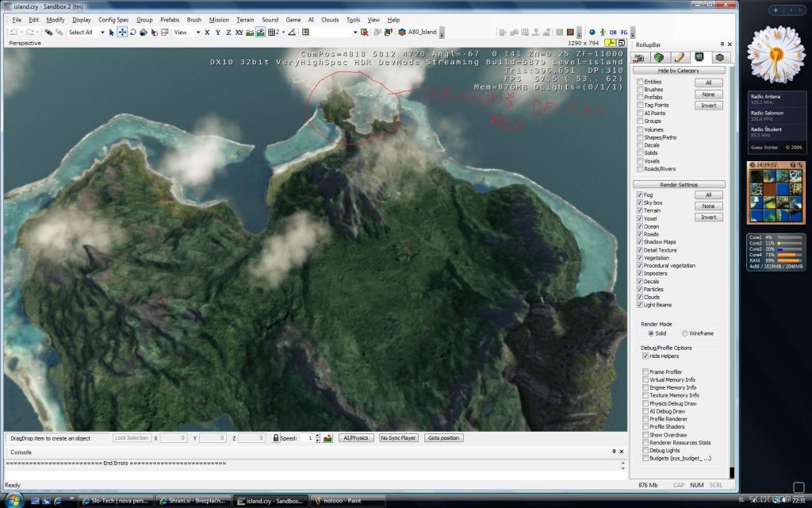This screenshot has width=812, height=508.
Task: Open Select All selection filter dropdown
Action: point(102,32)
